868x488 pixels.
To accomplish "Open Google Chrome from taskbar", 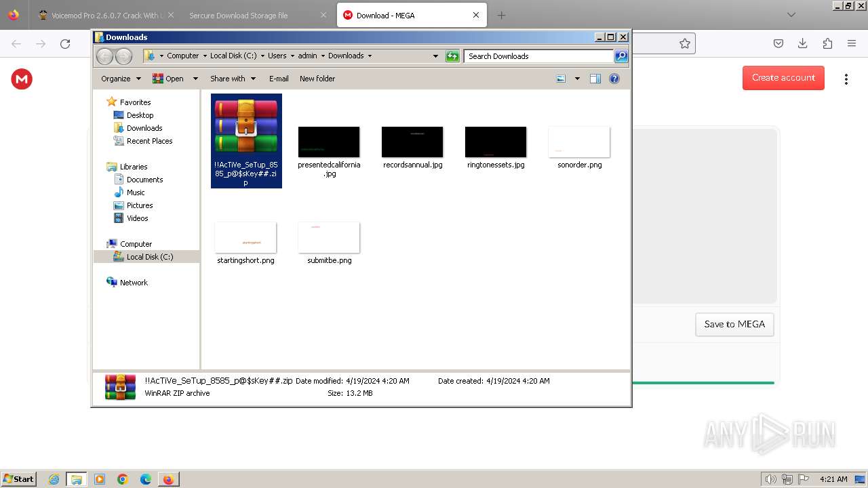I will [x=123, y=479].
